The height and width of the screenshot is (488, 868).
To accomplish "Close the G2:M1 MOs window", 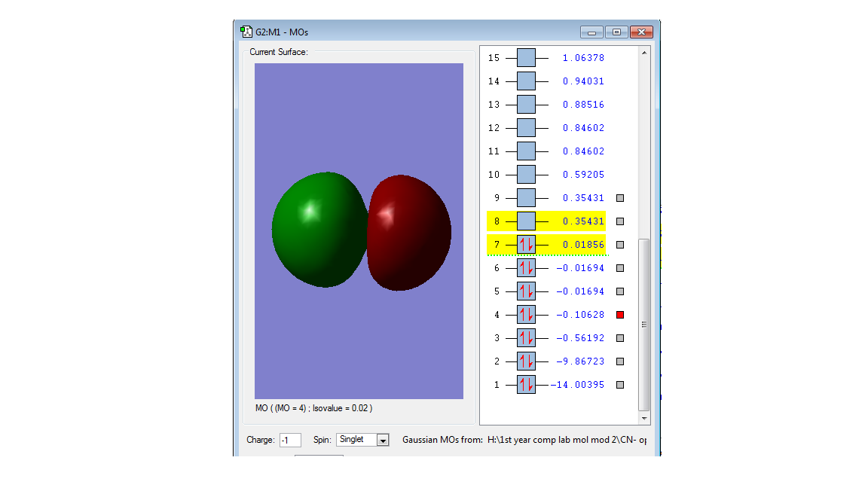I will (x=641, y=32).
